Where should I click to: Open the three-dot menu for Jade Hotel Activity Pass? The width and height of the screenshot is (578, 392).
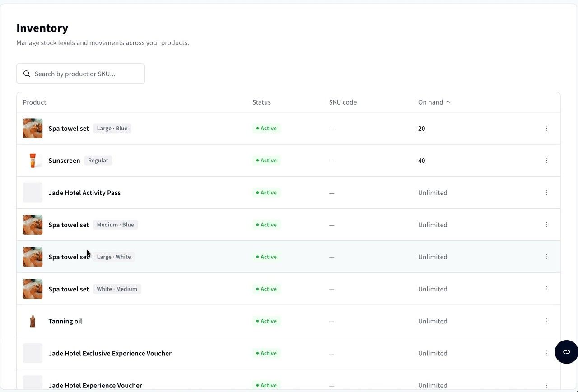(546, 193)
